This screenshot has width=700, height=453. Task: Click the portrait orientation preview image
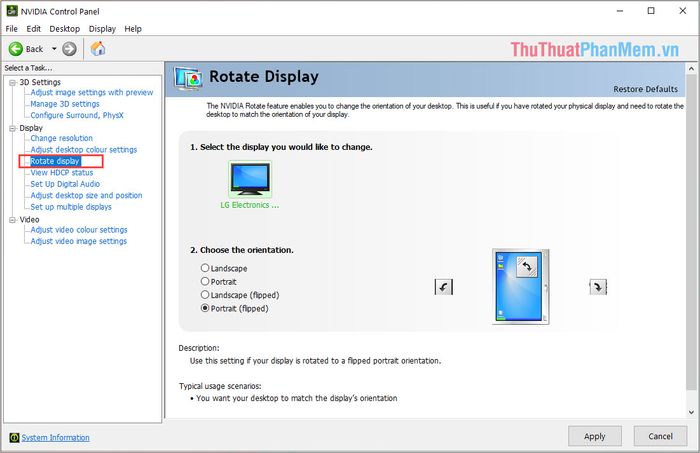pyautogui.click(x=521, y=287)
